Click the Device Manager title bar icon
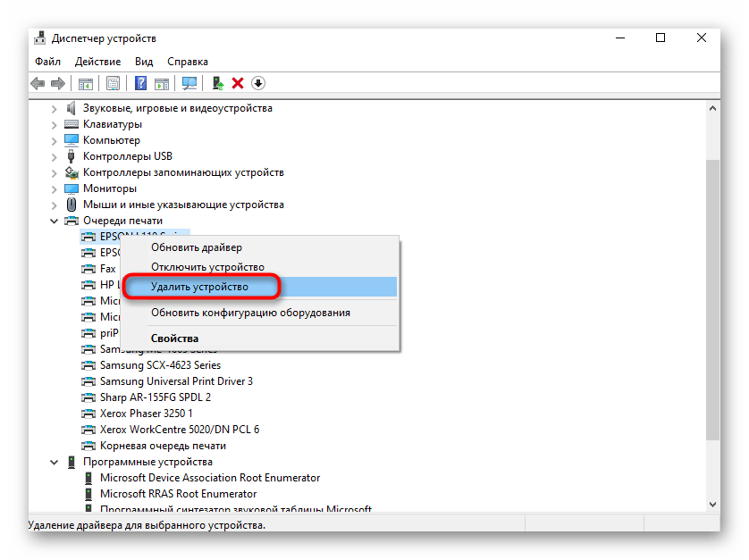 40,38
